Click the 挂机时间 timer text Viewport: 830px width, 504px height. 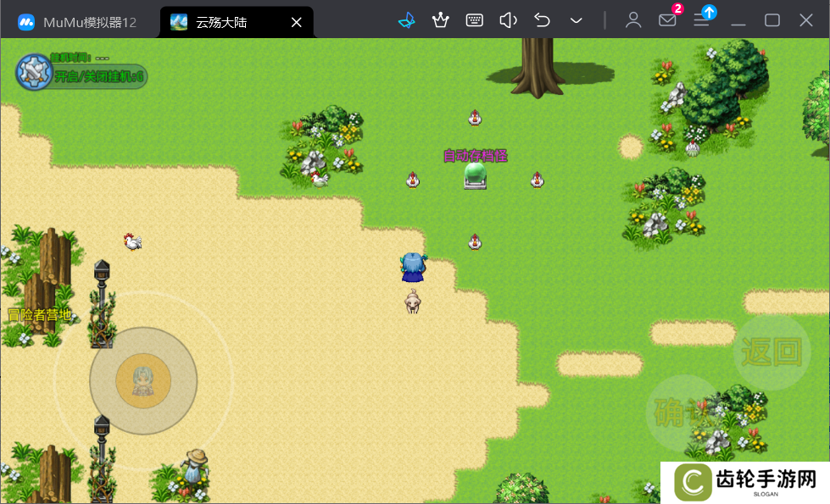pos(80,58)
